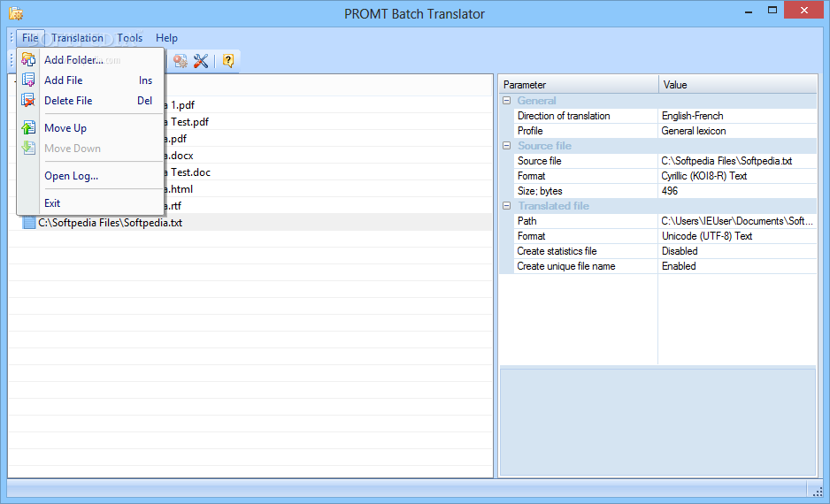Click the Profile parameter label
Screen dimensions: 830x504
pos(530,131)
